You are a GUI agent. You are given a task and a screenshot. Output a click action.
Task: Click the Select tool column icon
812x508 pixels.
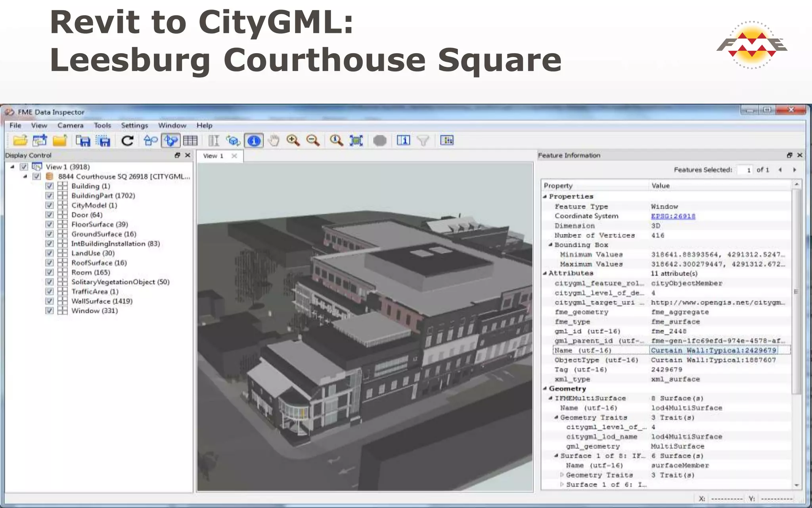pos(214,140)
